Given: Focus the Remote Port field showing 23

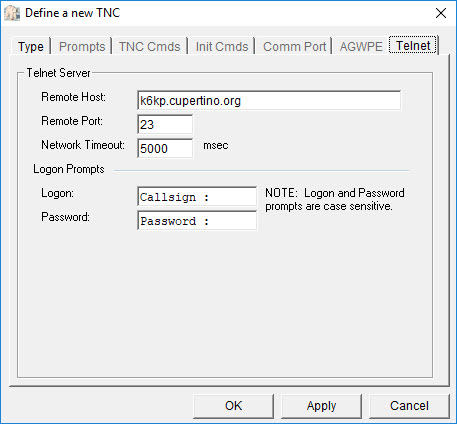Looking at the screenshot, I should [165, 124].
